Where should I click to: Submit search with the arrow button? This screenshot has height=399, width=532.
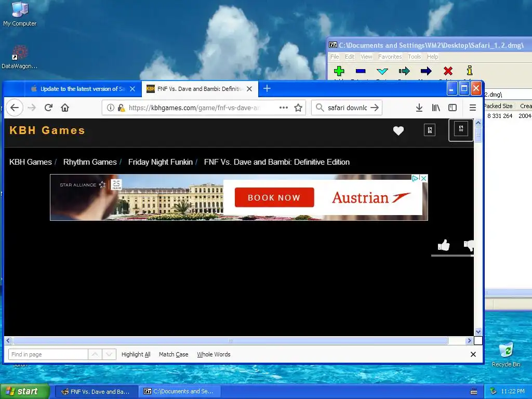pos(375,108)
